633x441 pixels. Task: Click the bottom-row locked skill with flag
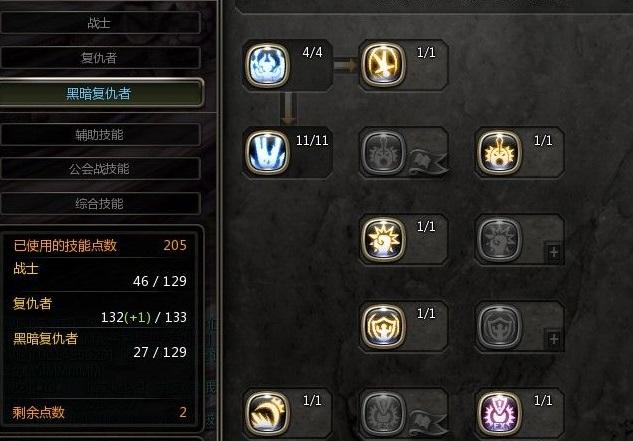click(383, 413)
